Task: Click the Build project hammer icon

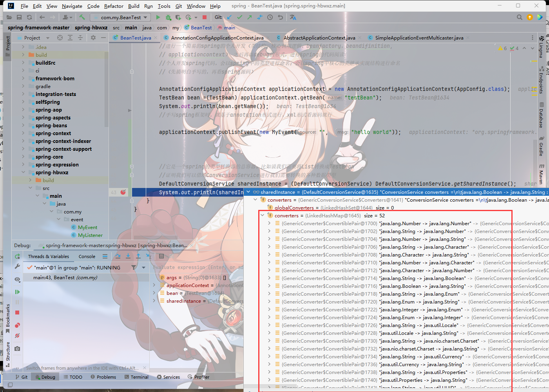Action: pos(82,17)
